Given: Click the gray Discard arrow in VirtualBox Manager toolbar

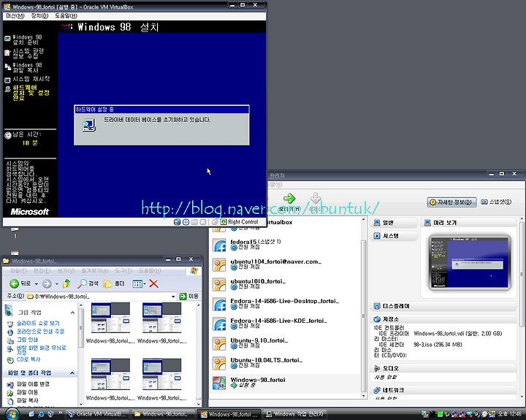Looking at the screenshot, I should pyautogui.click(x=316, y=198).
